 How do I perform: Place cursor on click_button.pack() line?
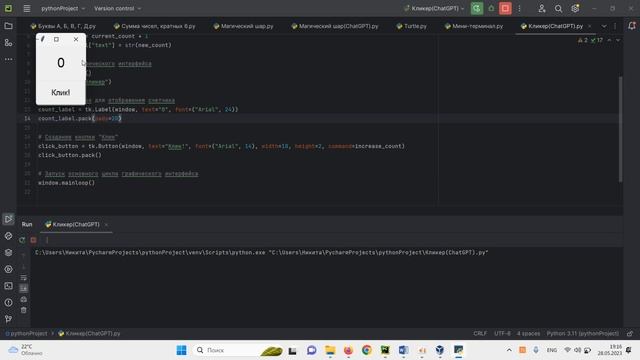(x=69, y=155)
